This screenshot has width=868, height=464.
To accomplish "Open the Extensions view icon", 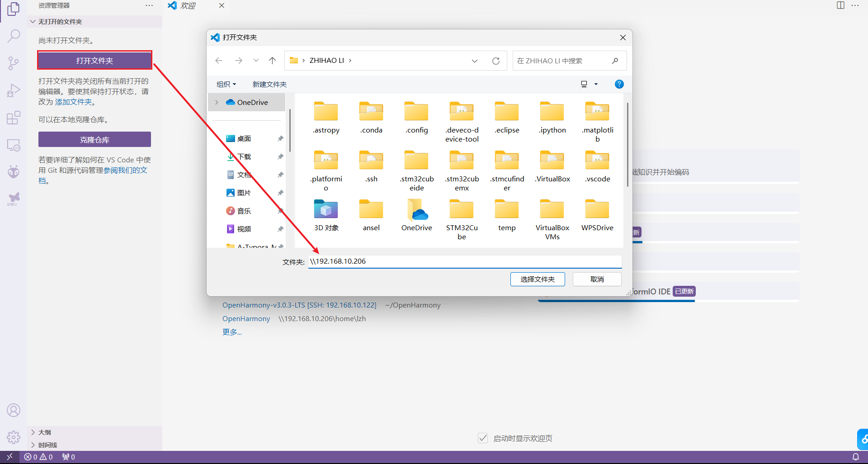I will click(14, 118).
